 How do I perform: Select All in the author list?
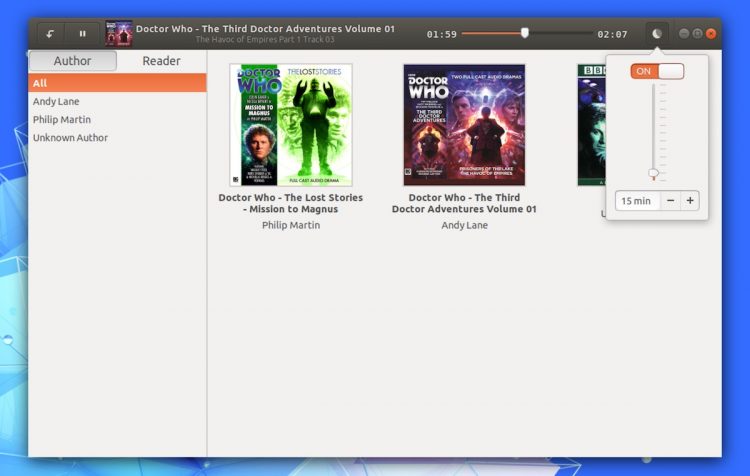(117, 83)
